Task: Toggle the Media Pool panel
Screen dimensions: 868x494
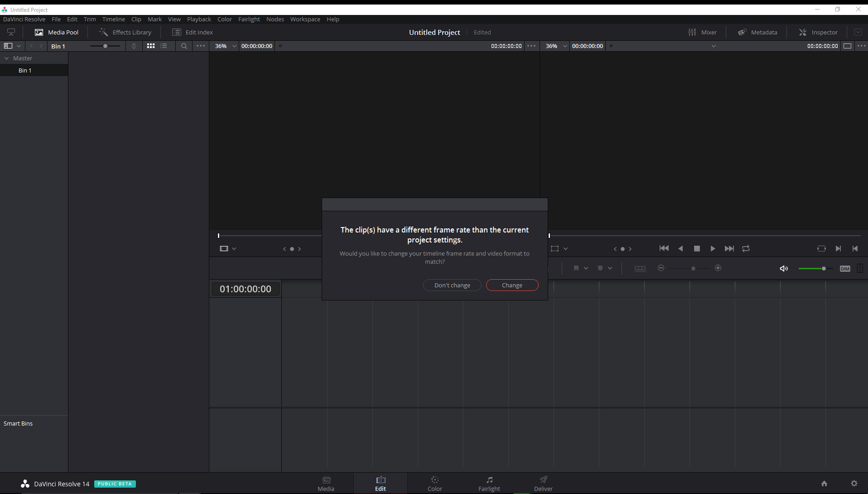Action: pyautogui.click(x=57, y=32)
